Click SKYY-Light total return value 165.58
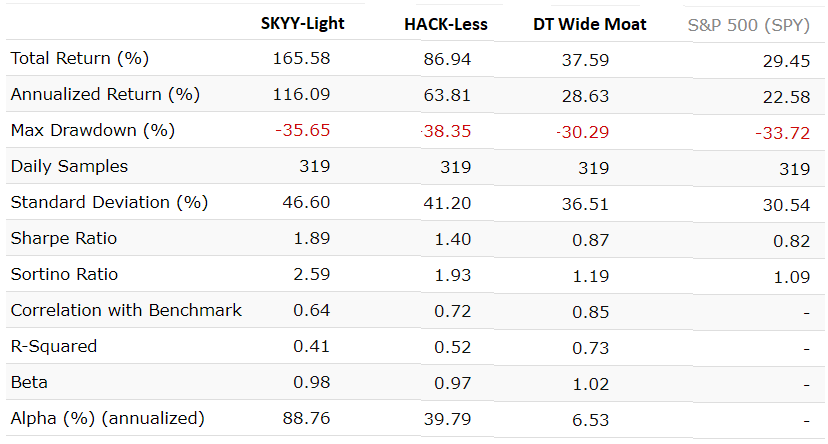 coord(301,58)
